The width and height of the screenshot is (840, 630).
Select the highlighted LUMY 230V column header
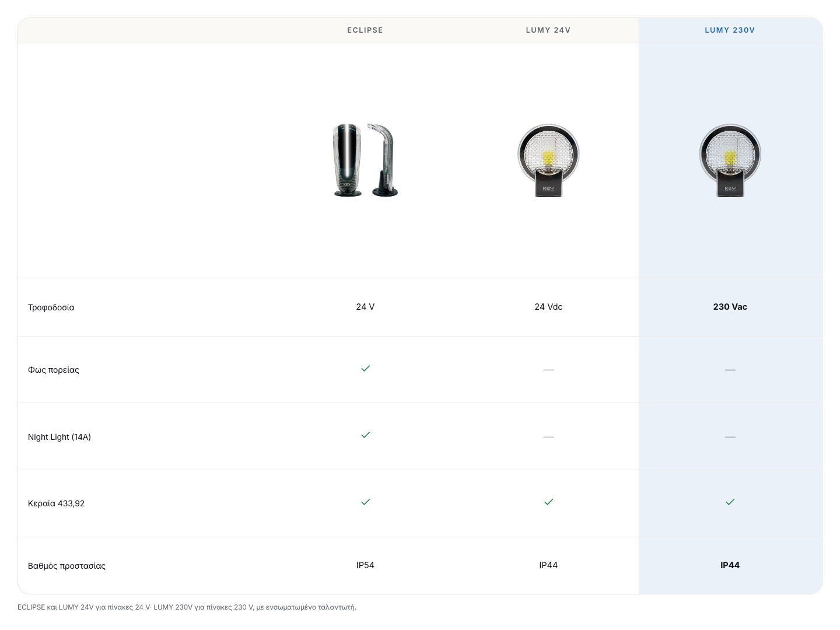730,30
